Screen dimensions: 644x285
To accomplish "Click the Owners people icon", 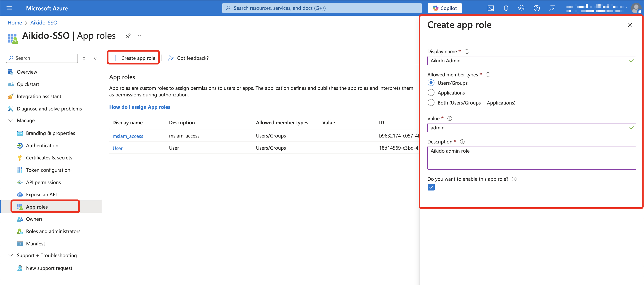I will click(20, 219).
